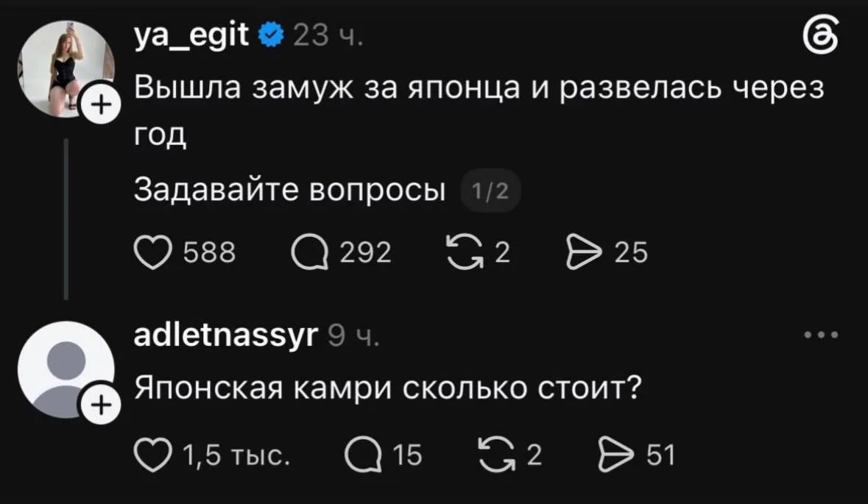The height and width of the screenshot is (504, 868).
Task: Follow ya_egit via plus badge on avatar
Action: pos(101,104)
